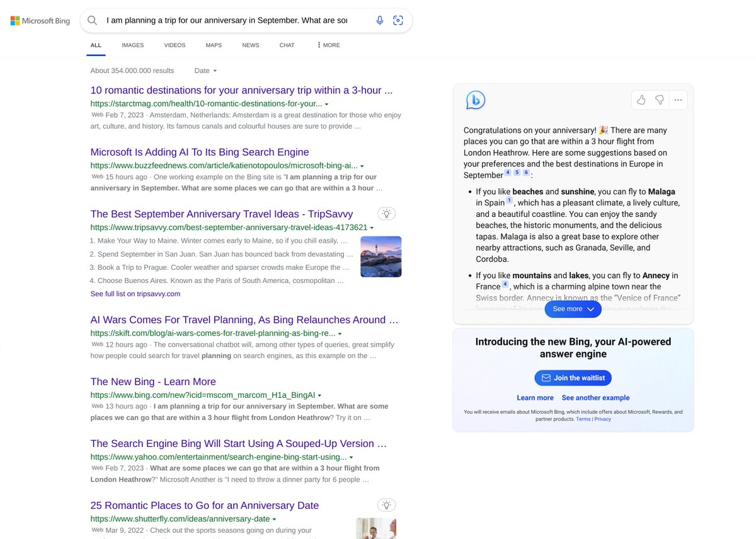Click the bing.com/new green URL

point(203,395)
